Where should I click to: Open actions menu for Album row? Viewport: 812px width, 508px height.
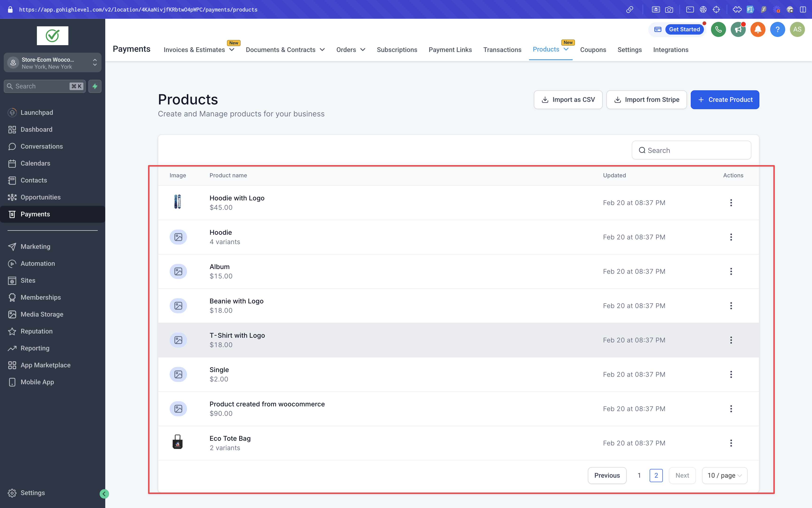click(x=731, y=271)
